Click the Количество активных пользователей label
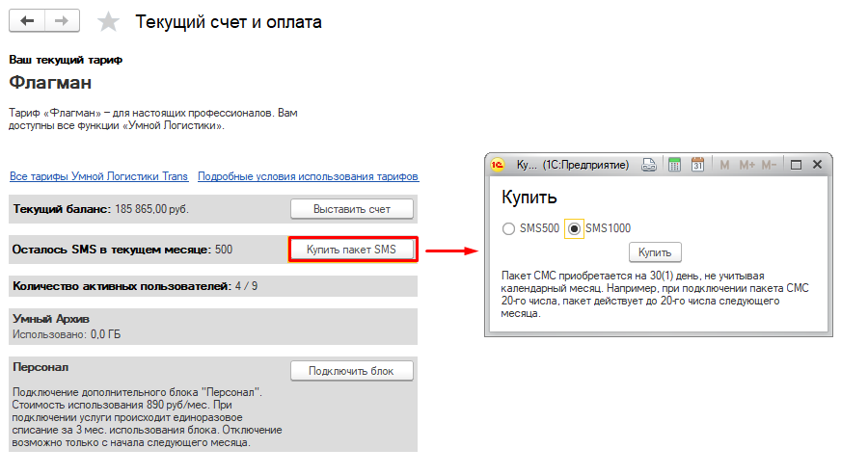 click(122, 286)
